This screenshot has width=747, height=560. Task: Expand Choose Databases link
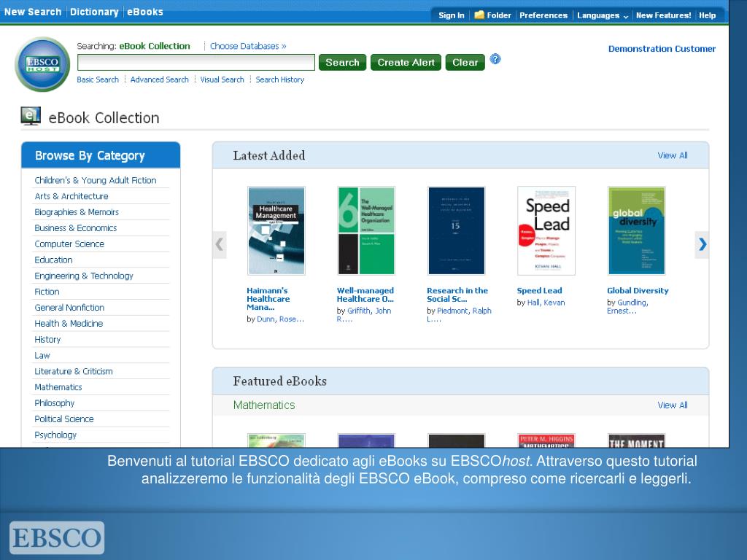tap(248, 46)
